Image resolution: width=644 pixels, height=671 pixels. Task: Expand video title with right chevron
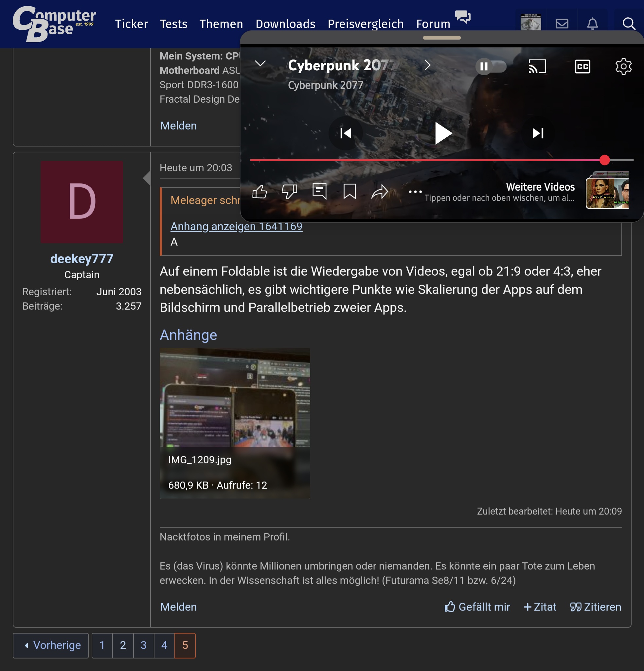point(427,65)
